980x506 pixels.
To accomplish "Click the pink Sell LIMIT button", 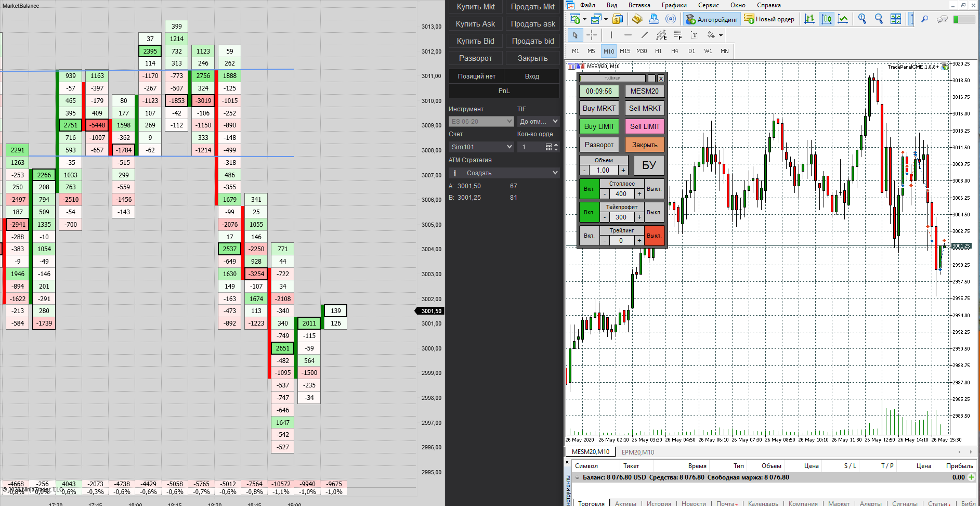I will (645, 126).
